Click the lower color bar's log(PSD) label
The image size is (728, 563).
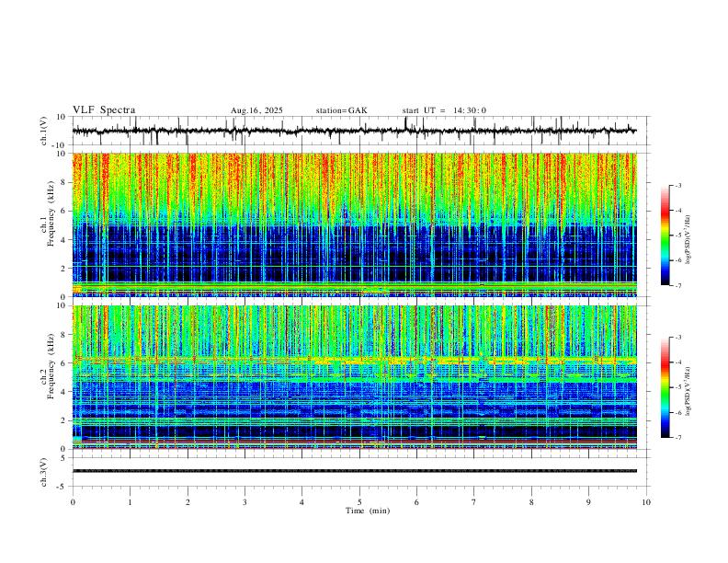point(688,391)
